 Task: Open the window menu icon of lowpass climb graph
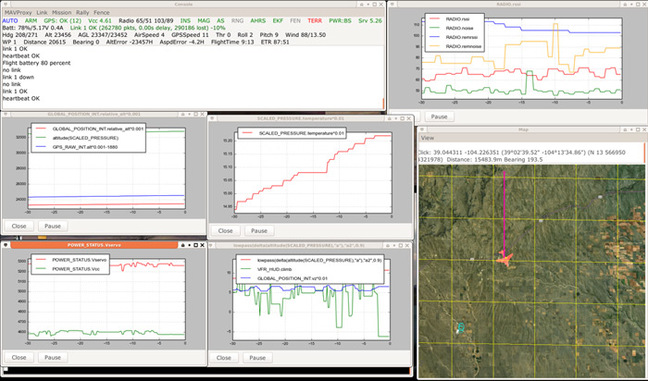click(x=212, y=245)
